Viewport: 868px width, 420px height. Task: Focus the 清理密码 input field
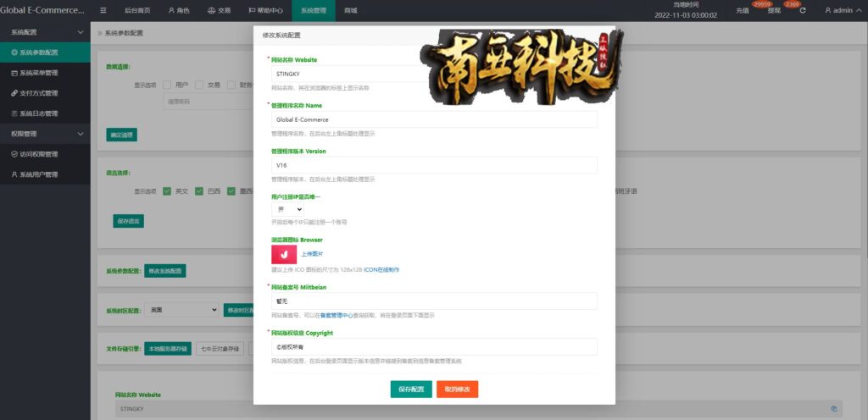(208, 101)
